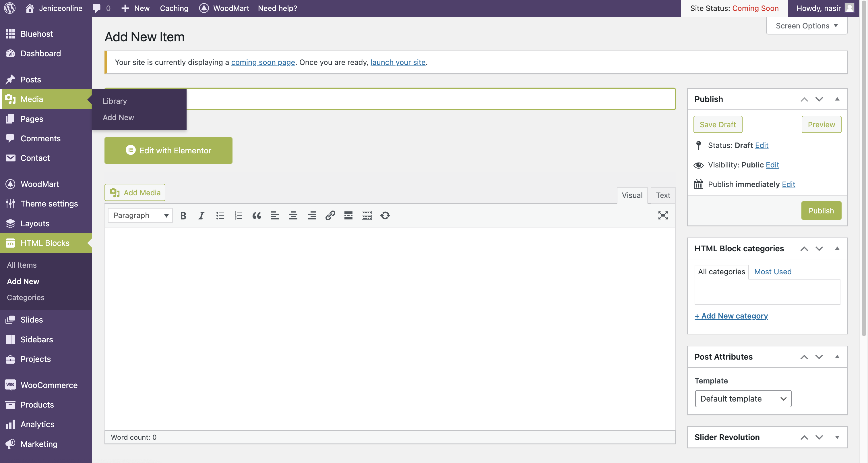Collapse the HTML Block categories panel

(x=837, y=248)
